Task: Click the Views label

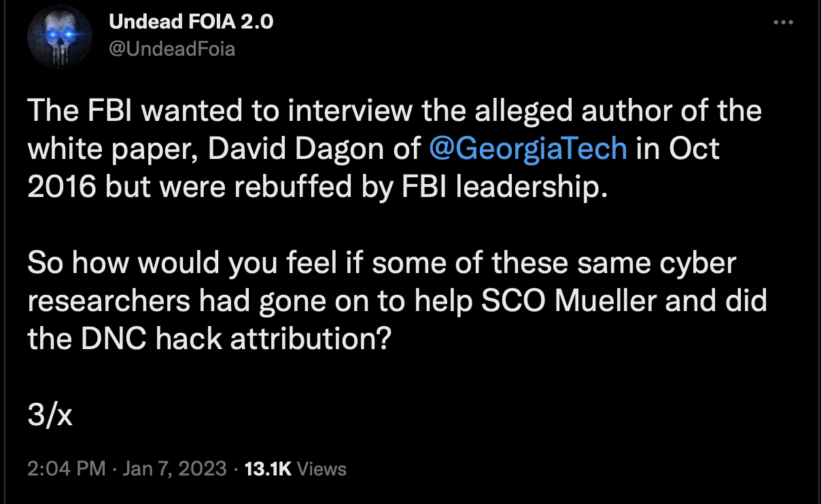Action: coord(322,469)
